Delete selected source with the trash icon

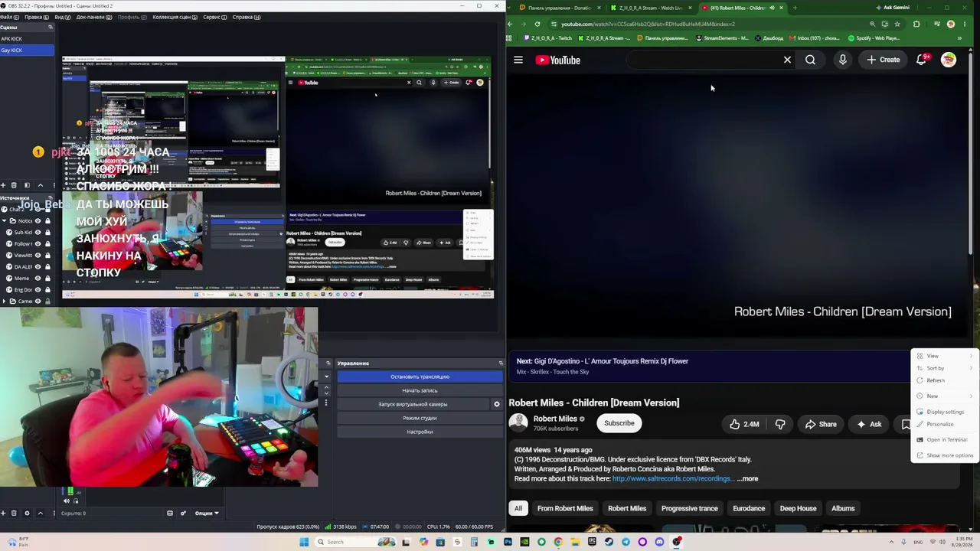point(14,513)
